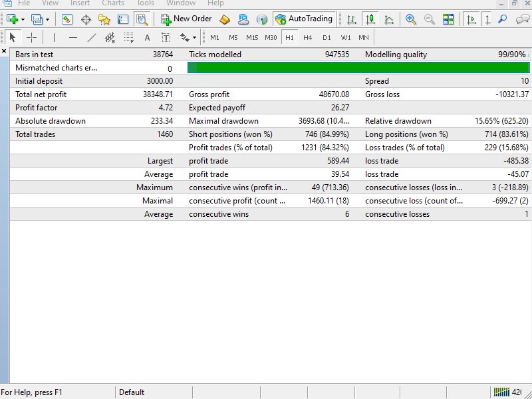Switch to the M1 timeframe
The image size is (532, 399).
(x=215, y=38)
